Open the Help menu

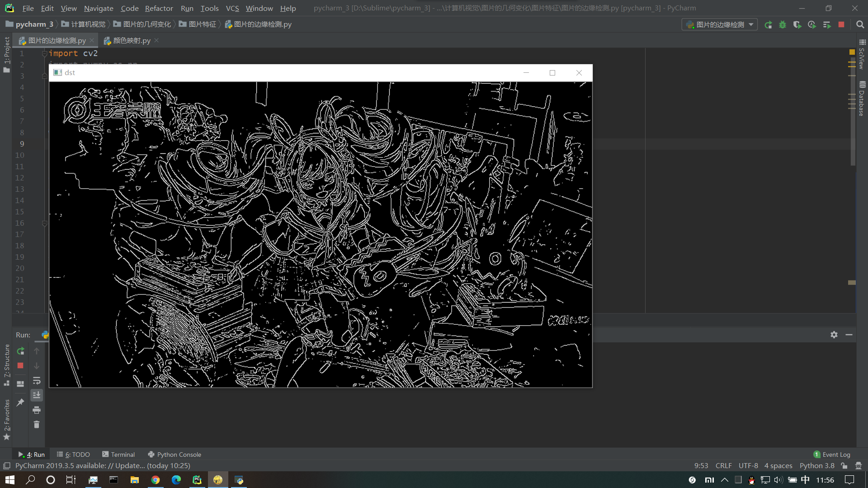(x=288, y=8)
